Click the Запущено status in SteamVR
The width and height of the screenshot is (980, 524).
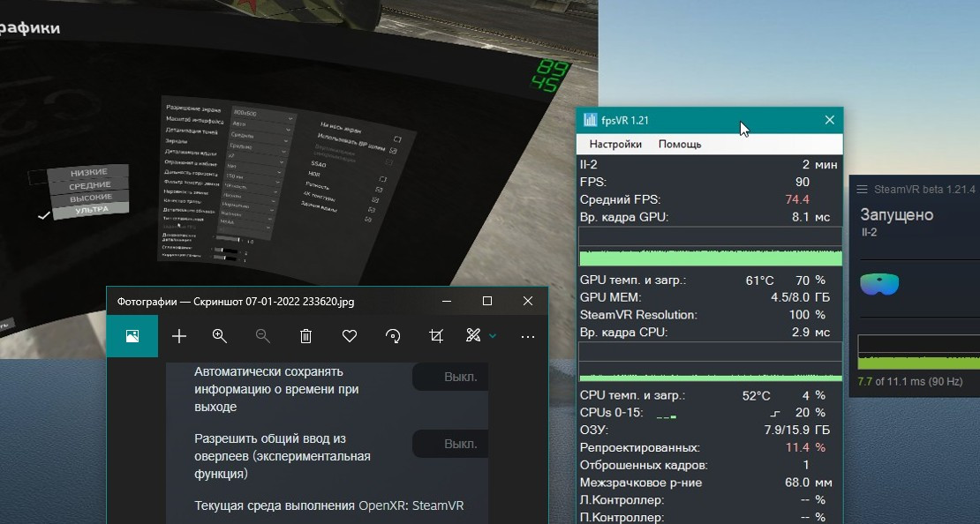897,215
